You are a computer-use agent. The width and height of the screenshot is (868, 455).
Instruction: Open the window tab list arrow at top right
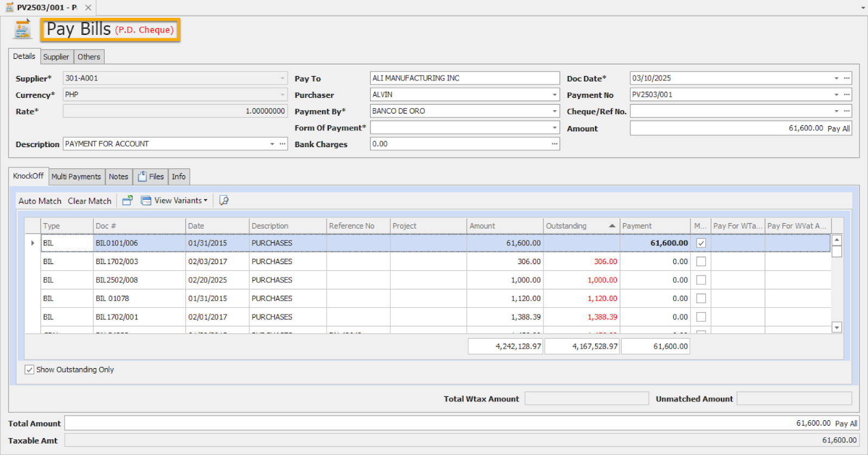click(x=863, y=8)
